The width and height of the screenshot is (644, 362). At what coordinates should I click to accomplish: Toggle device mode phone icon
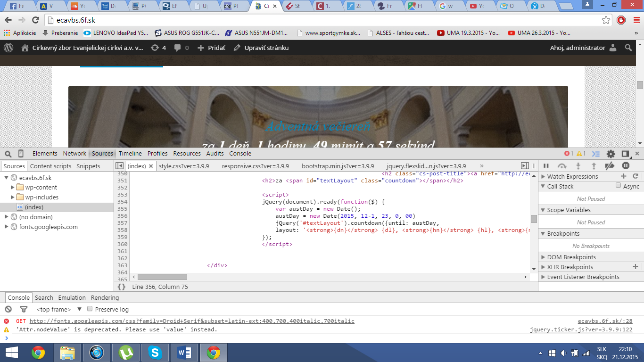(x=21, y=154)
